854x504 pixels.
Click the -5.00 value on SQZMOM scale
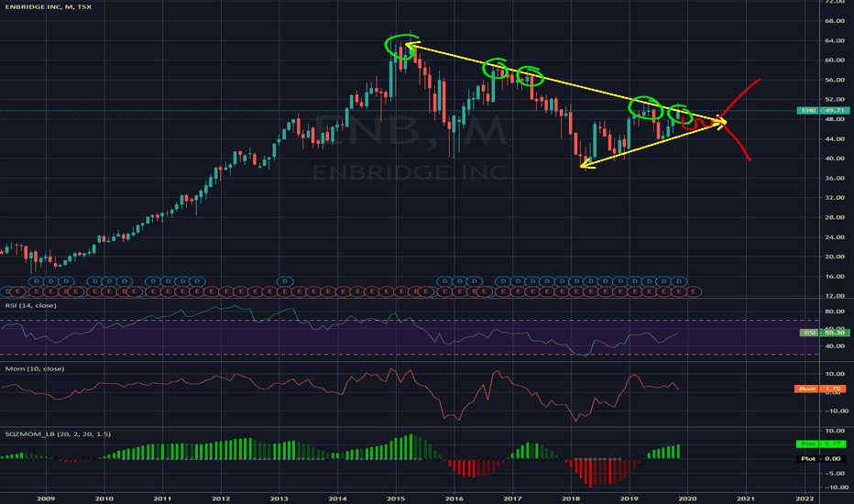(x=835, y=474)
